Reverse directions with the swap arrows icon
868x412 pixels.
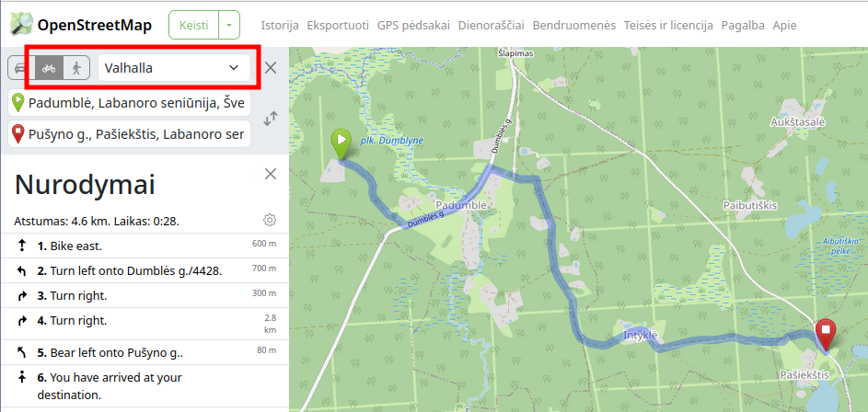[x=270, y=119]
